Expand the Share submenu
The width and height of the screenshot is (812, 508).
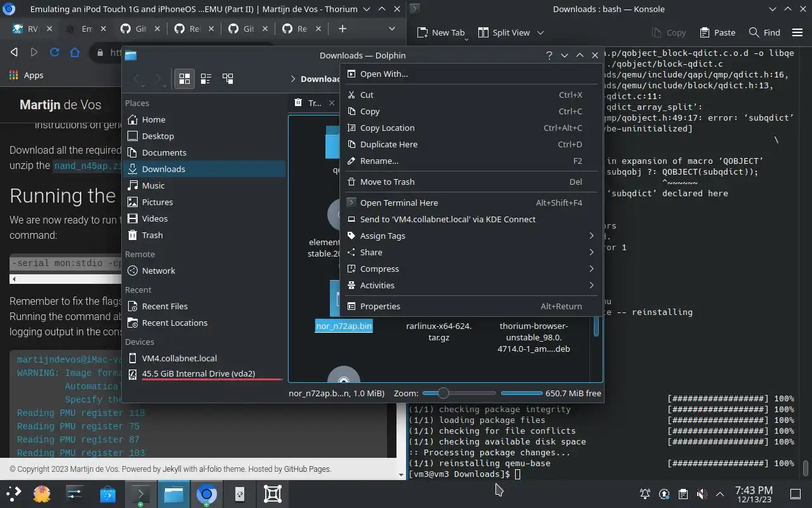[x=471, y=252]
